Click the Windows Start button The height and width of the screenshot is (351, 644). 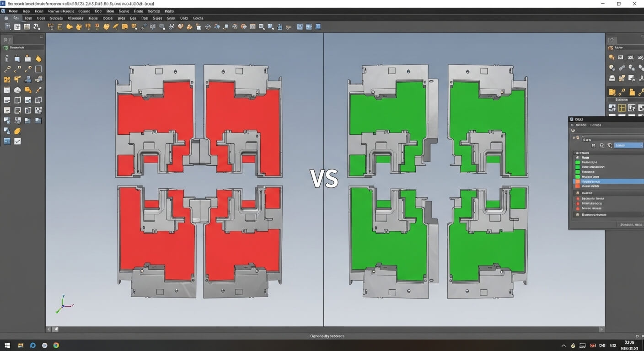7,345
